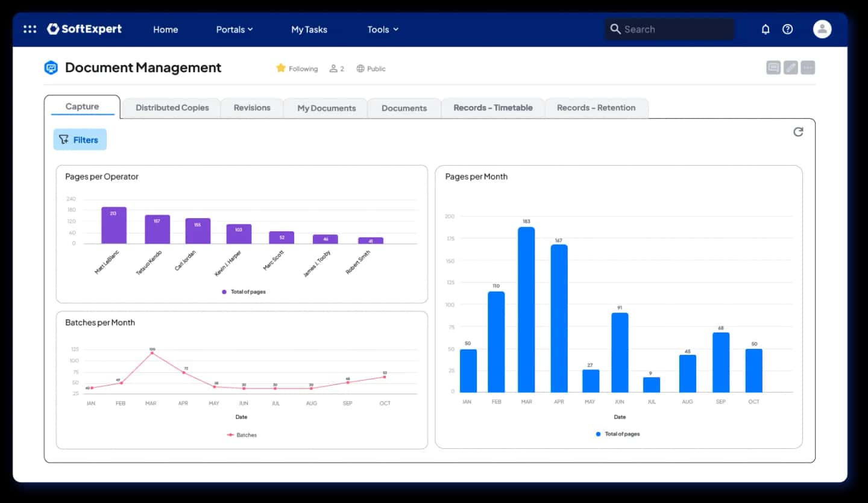The width and height of the screenshot is (868, 503).
Task: Open the more options ellipsis icon
Action: click(x=808, y=67)
